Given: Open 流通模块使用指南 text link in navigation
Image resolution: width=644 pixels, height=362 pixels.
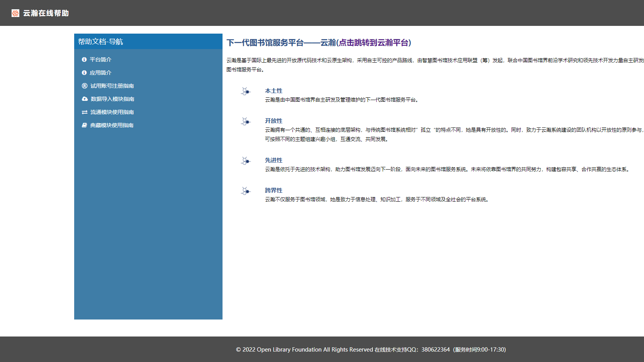Looking at the screenshot, I should (x=112, y=112).
